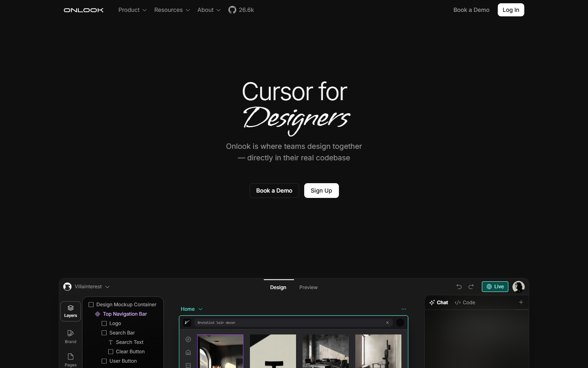Select the Search Text layer
The width and height of the screenshot is (588, 368).
pyautogui.click(x=126, y=342)
